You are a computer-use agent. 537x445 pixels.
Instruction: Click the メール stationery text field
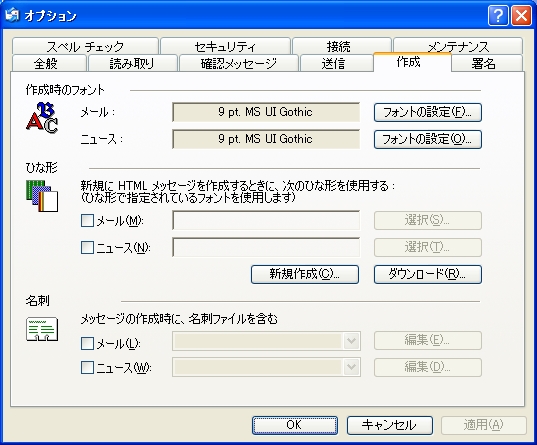point(266,220)
